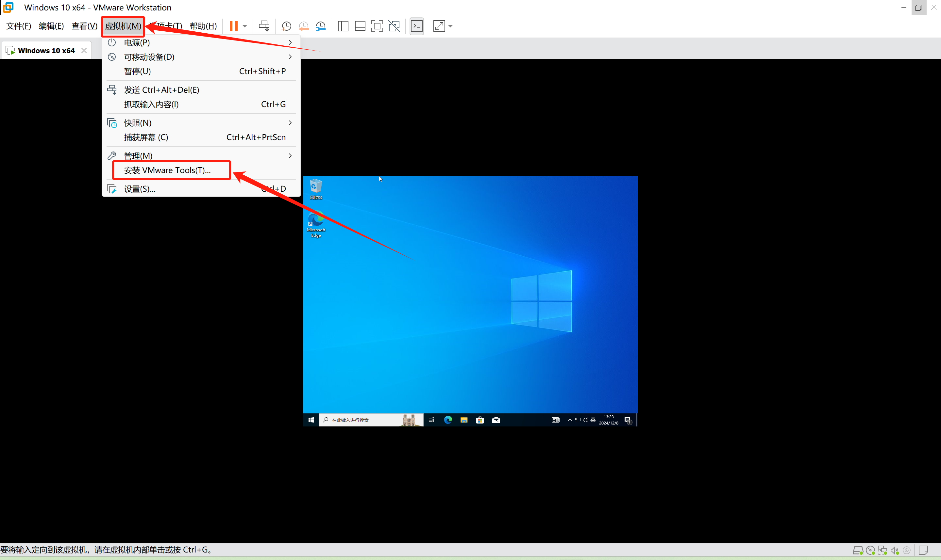The width and height of the screenshot is (941, 560).
Task: Enter full screen mode icon
Action: [x=377, y=26]
